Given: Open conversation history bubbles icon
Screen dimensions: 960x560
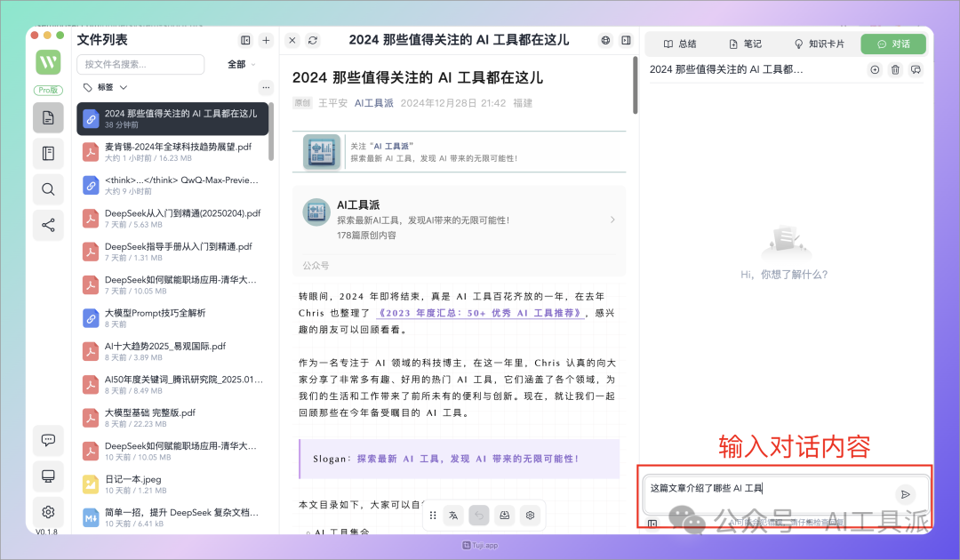Looking at the screenshot, I should (916, 69).
